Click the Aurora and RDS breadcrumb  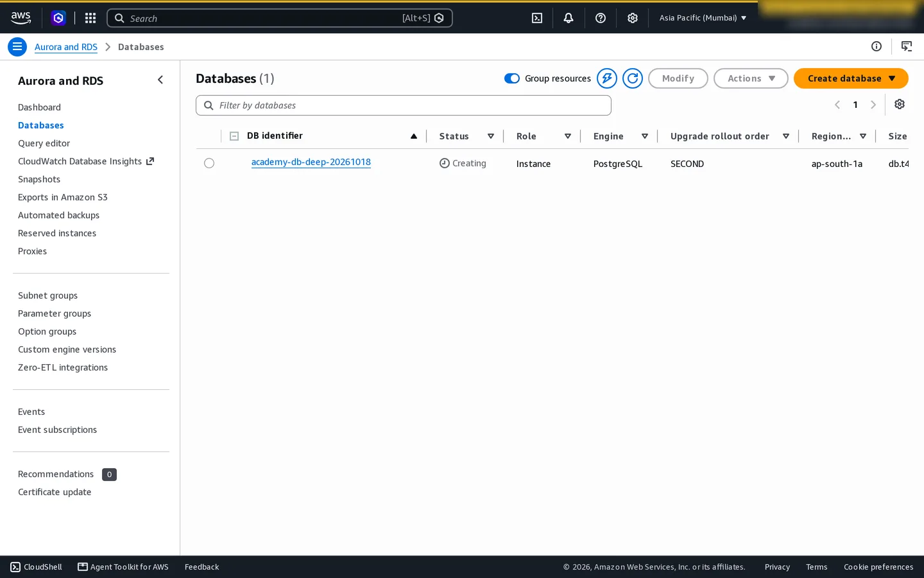point(66,47)
